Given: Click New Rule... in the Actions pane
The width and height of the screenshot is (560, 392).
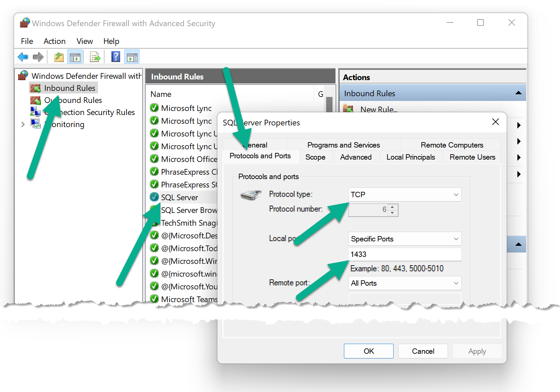Looking at the screenshot, I should click(379, 109).
